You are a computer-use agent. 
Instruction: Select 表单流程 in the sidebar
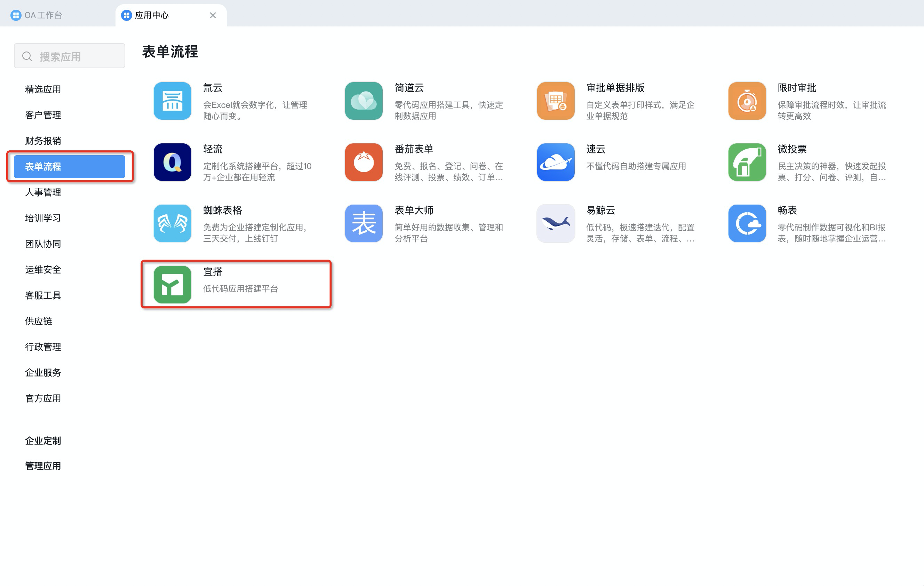[x=70, y=167]
